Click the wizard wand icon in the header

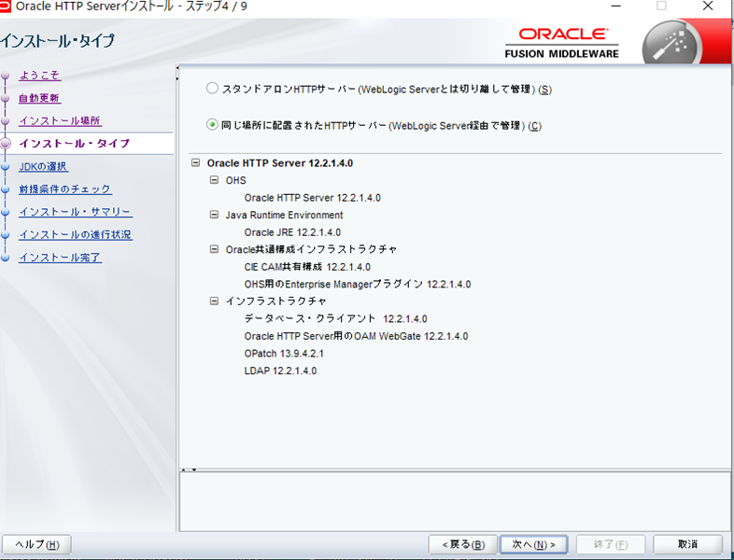pyautogui.click(x=669, y=45)
